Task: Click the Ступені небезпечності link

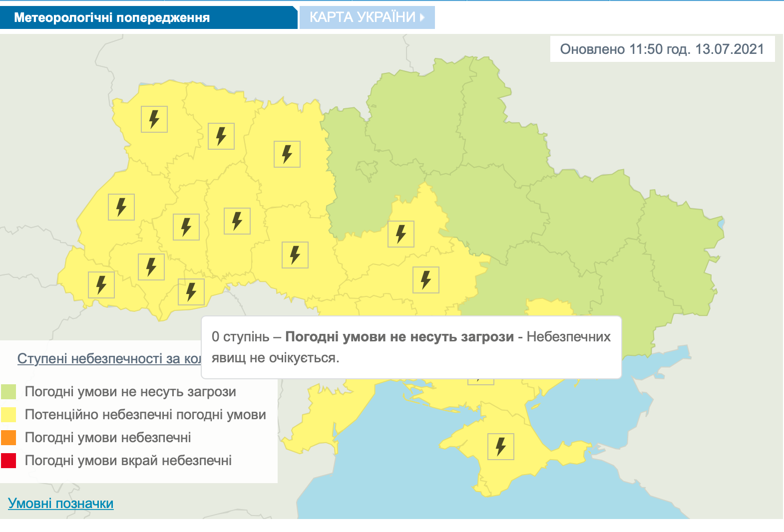Action: click(x=109, y=358)
